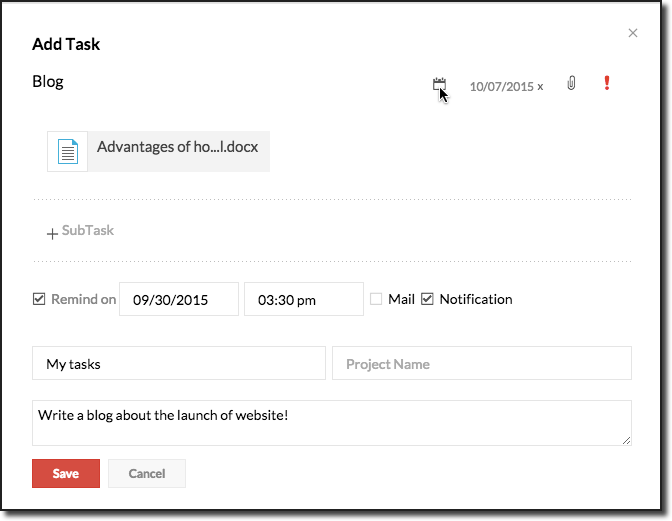
Task: Click the Project Name input field
Action: coord(481,364)
